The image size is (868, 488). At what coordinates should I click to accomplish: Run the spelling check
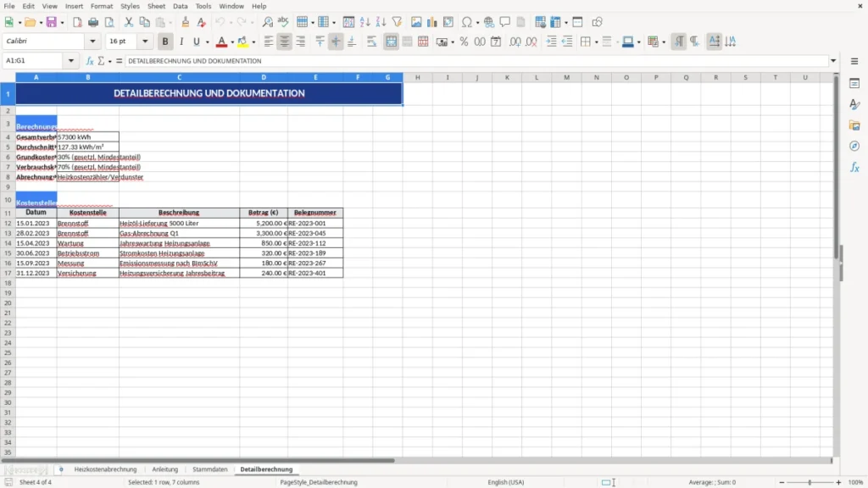[283, 22]
